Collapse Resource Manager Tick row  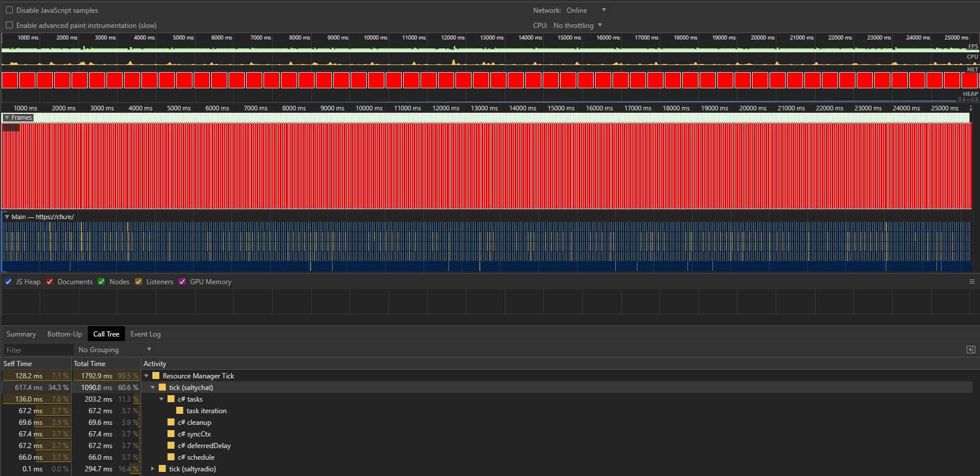pos(147,376)
